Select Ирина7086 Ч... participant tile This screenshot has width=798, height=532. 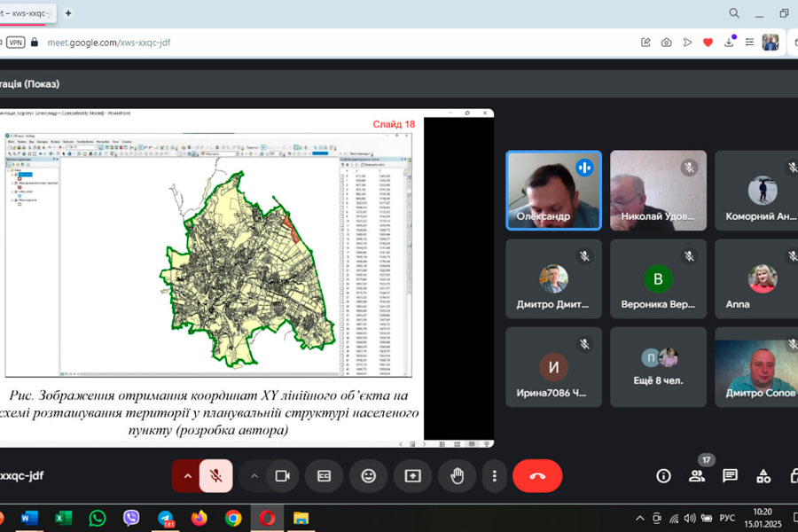tap(553, 367)
